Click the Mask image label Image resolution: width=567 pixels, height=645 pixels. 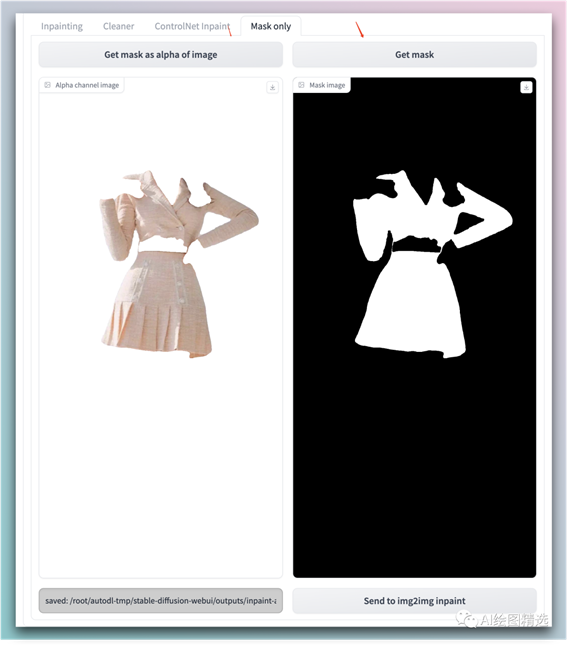tap(327, 85)
